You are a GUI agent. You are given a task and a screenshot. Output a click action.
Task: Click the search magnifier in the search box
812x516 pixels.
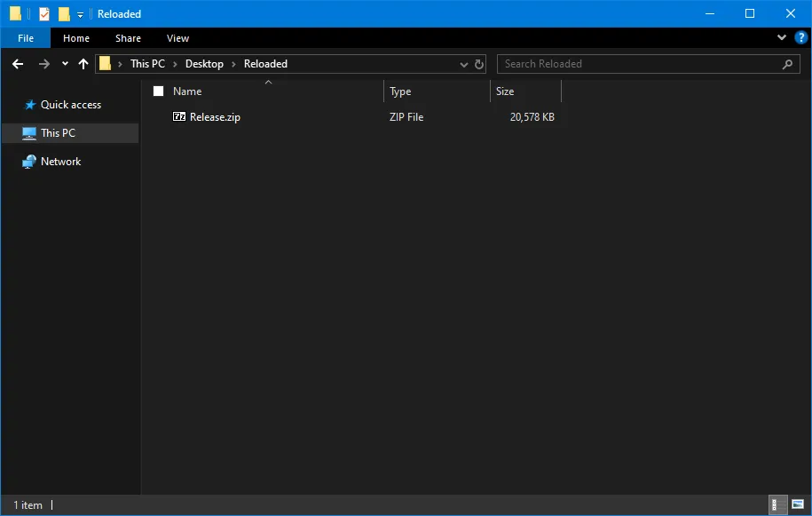[786, 63]
